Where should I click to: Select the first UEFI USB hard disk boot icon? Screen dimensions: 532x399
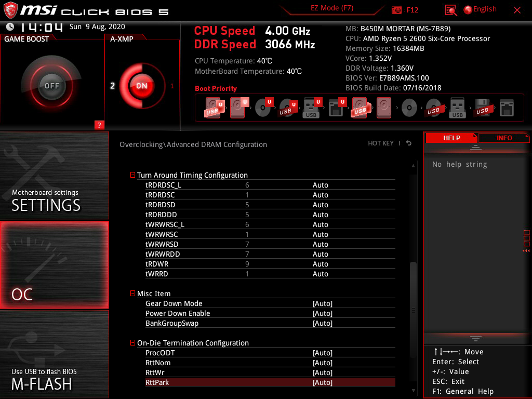coord(215,108)
